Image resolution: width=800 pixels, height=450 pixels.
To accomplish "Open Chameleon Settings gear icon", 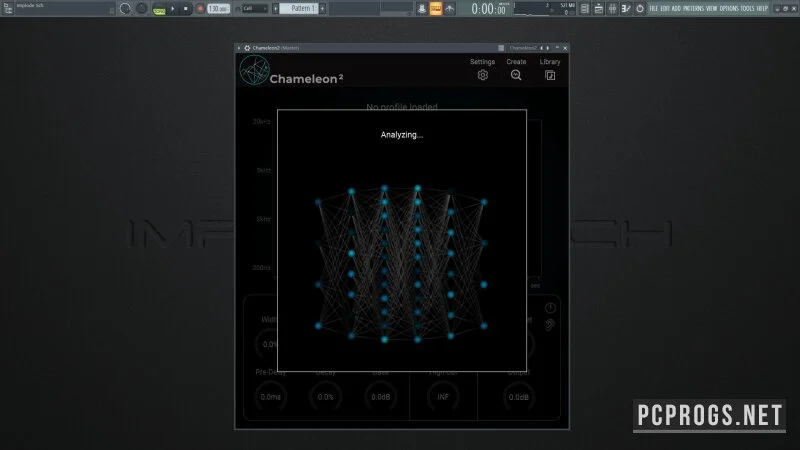I will tap(483, 75).
